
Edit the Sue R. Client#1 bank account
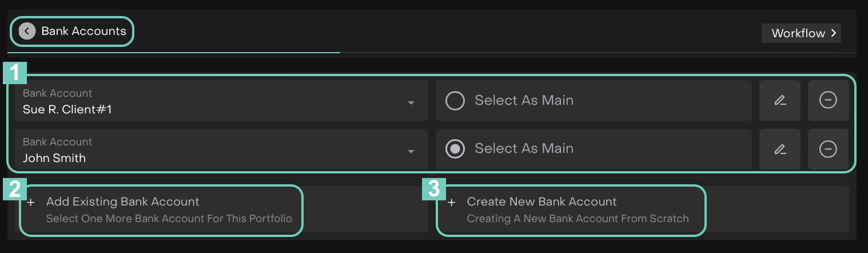[x=779, y=101]
